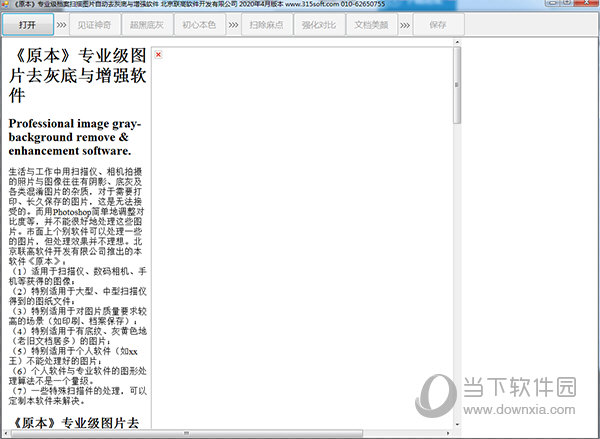
Task: Click list item （3）特别适用于对图片质量要求较高
Action: (x=78, y=316)
